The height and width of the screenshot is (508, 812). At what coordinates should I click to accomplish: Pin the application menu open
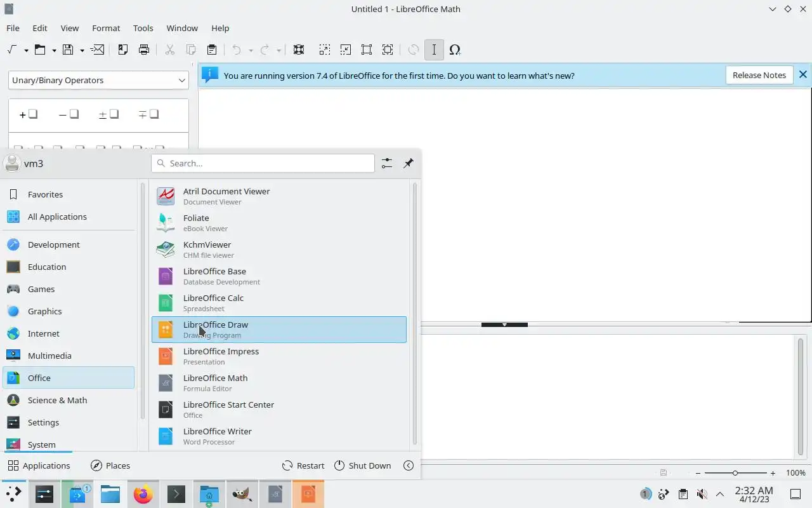click(408, 163)
